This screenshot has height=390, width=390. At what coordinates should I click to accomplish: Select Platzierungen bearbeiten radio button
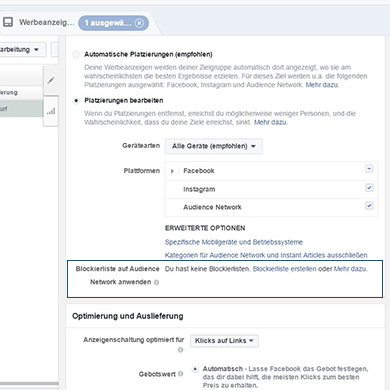pos(76,100)
